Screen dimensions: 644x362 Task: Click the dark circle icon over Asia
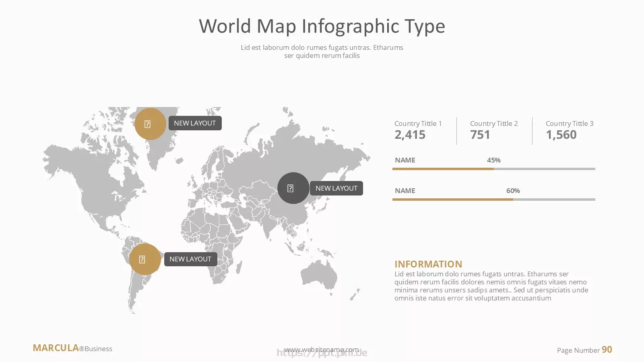tap(293, 188)
